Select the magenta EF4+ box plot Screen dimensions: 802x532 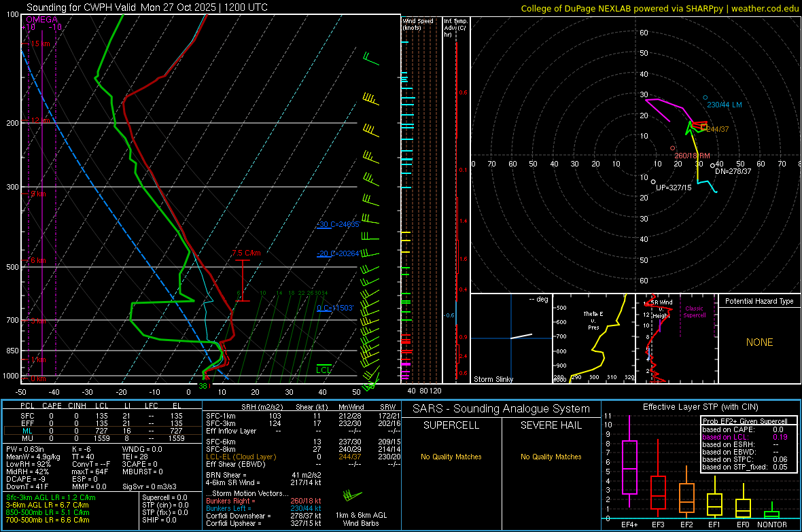point(629,461)
